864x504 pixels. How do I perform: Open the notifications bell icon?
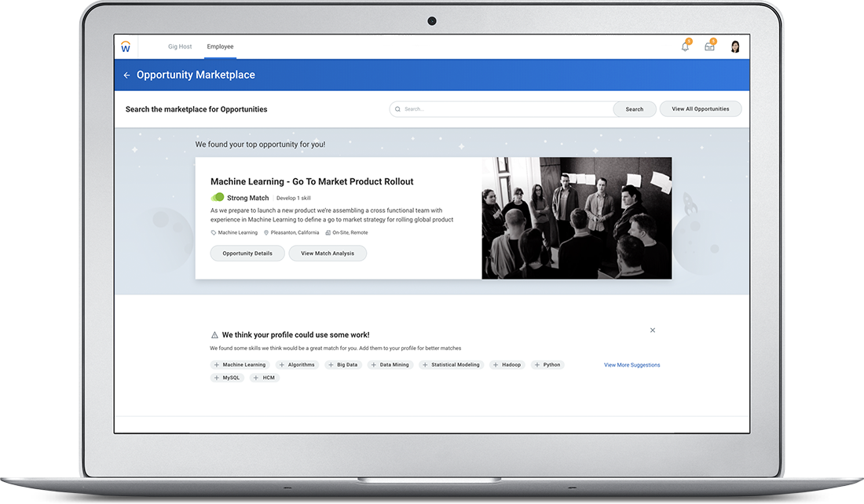[685, 47]
